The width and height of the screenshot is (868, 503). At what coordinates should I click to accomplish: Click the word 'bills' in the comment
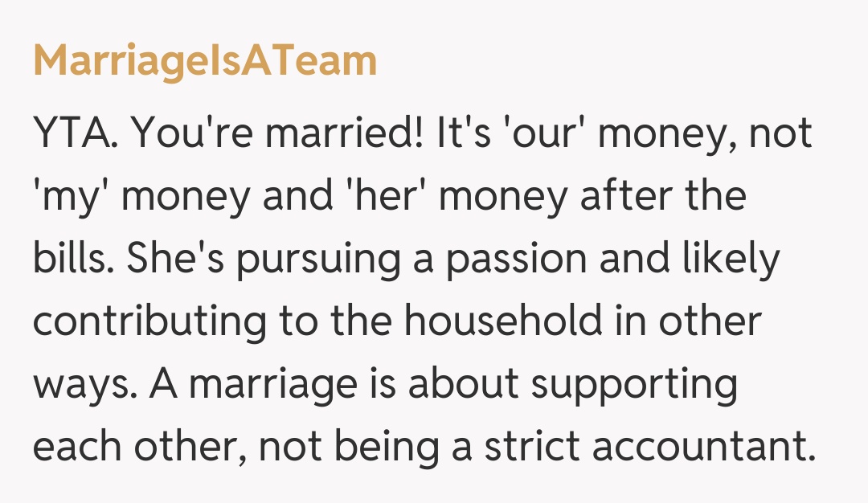coord(68,259)
